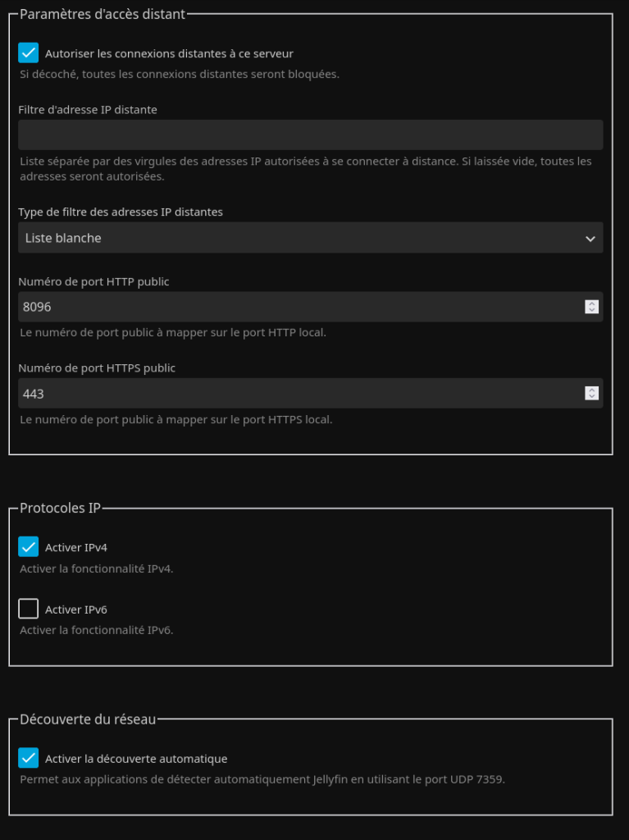Image resolution: width=629 pixels, height=840 pixels.
Task: Click 'Type de filtre des adresses IP distantes' label
Action: point(121,212)
